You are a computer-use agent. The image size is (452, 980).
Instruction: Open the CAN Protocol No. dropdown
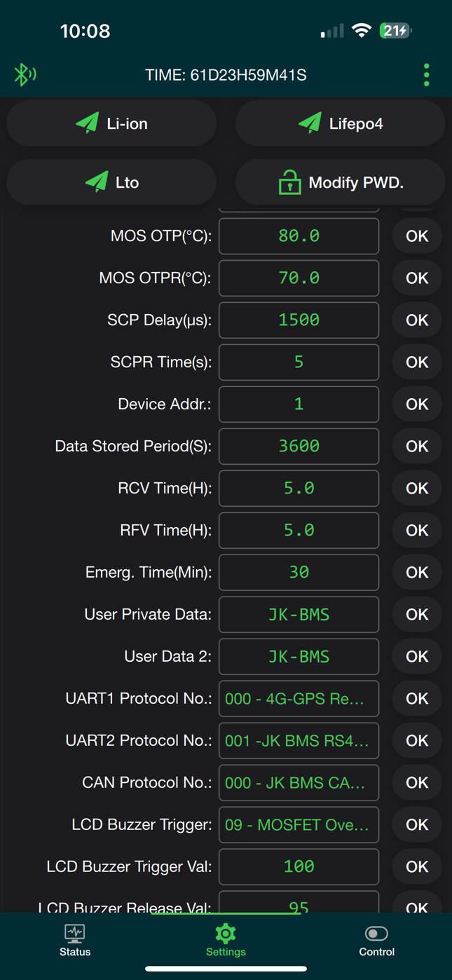point(299,782)
